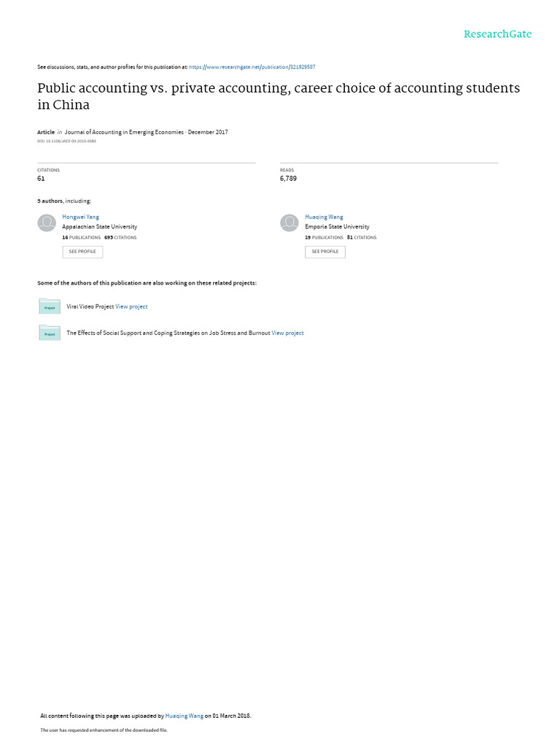Image resolution: width=560 pixels, height=747 pixels.
Task: Open View project link for Job Stress and Burnout
Action: (x=287, y=333)
